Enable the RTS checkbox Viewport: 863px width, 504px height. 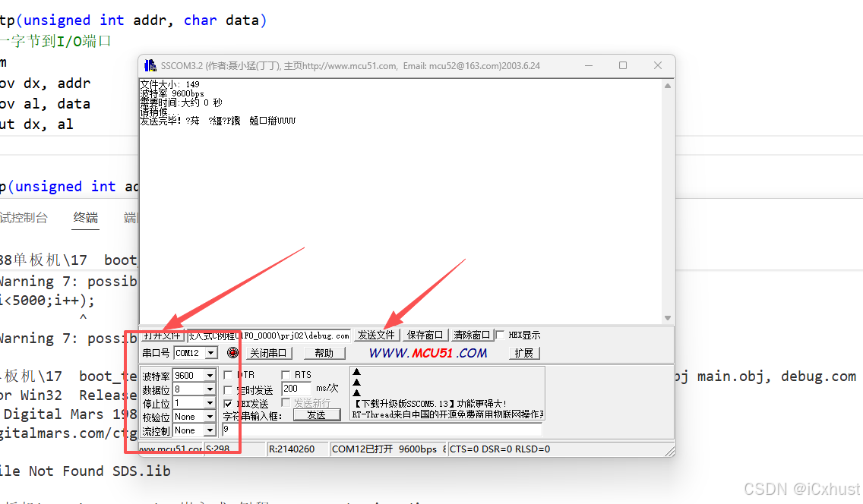click(286, 375)
